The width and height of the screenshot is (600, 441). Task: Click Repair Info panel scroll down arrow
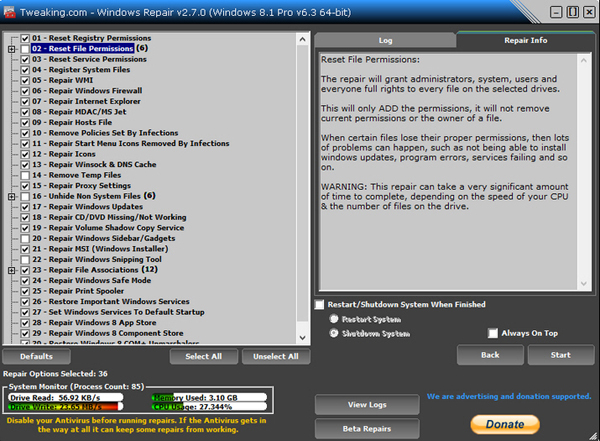point(584,284)
